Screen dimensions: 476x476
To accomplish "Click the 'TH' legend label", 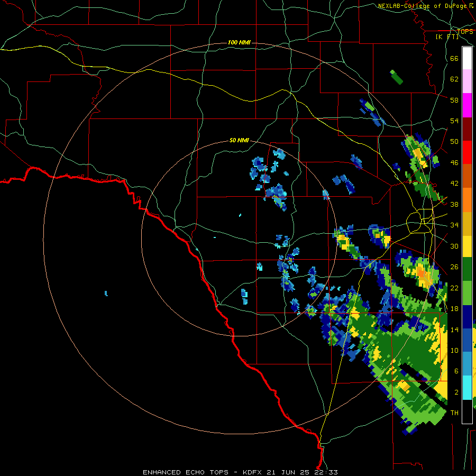I will [x=454, y=413].
